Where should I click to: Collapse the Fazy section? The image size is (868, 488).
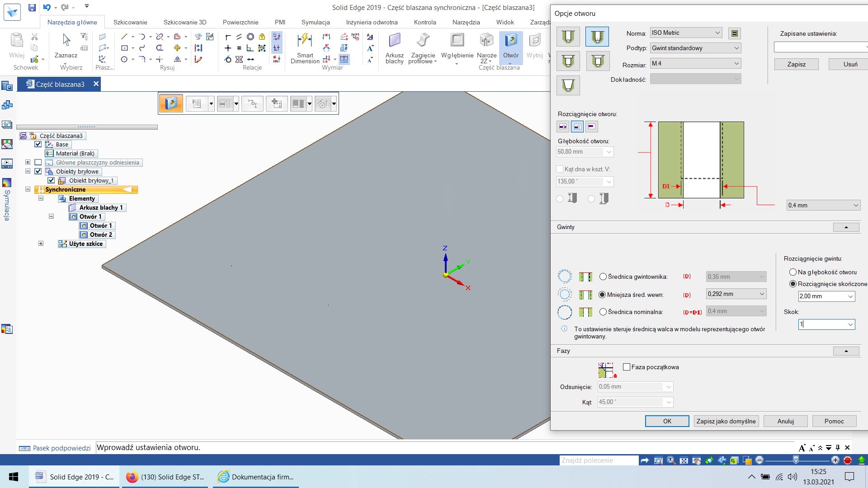[846, 351]
